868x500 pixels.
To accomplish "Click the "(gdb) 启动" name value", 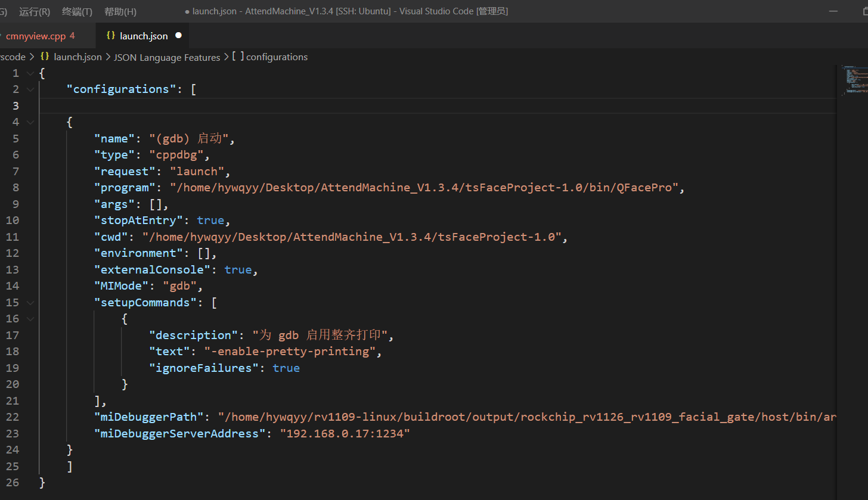I will tap(190, 139).
